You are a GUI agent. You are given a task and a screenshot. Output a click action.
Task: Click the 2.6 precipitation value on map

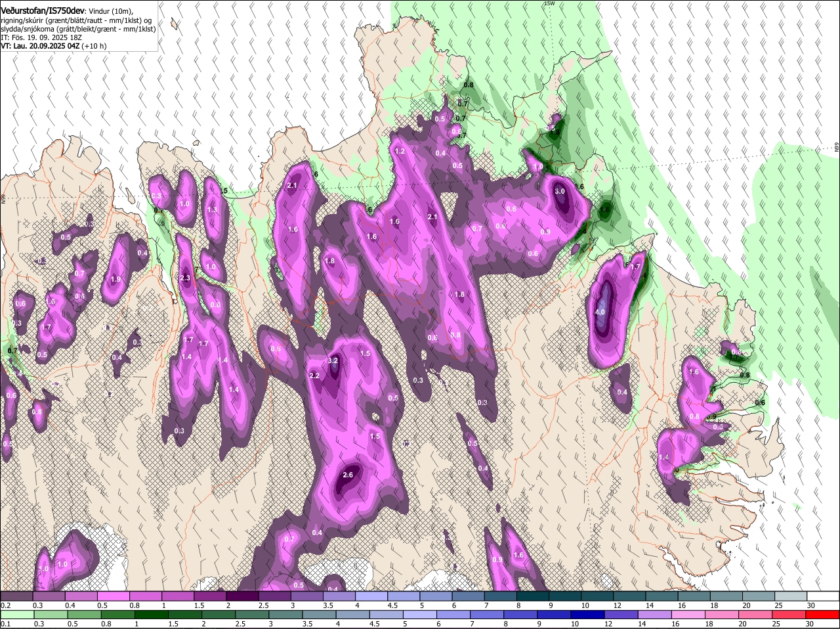coord(348,475)
